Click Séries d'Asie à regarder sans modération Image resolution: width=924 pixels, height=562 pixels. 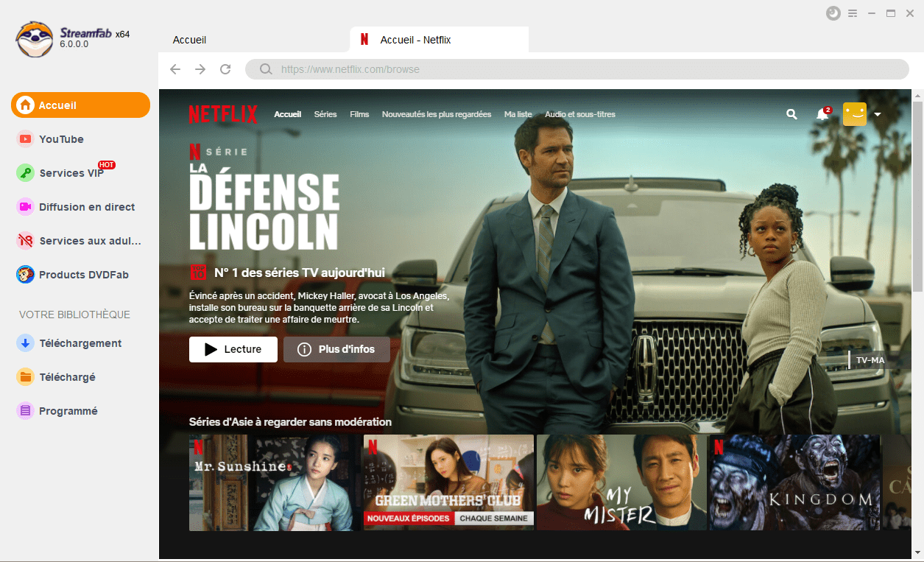point(290,422)
